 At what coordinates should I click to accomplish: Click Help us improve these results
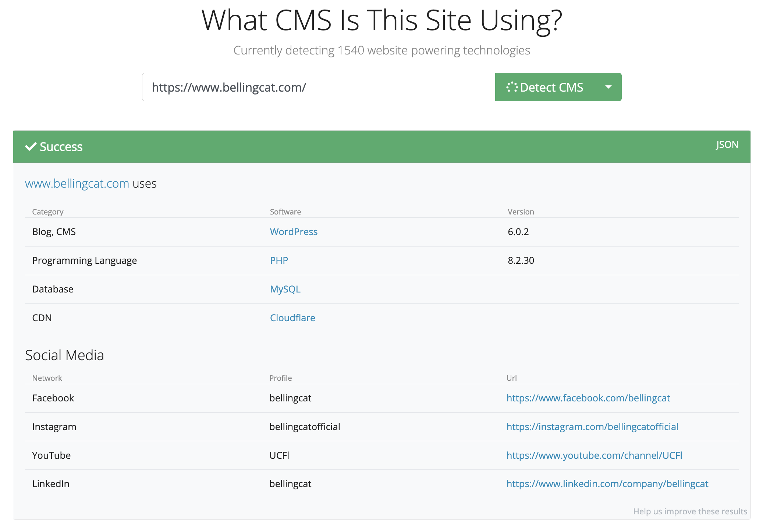pyautogui.click(x=690, y=511)
